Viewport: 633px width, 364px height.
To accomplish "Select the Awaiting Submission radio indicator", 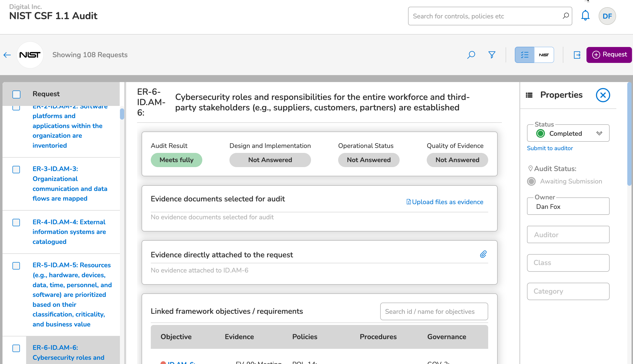I will [x=531, y=181].
